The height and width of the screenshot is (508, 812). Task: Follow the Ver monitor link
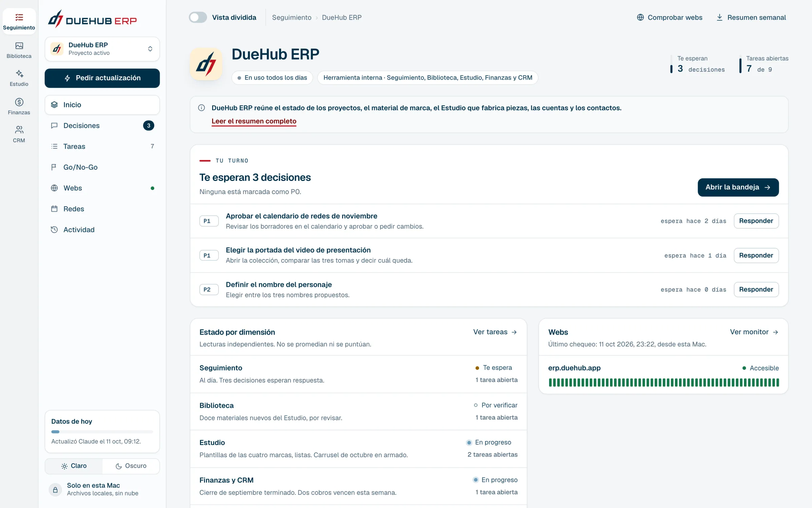[754, 332]
